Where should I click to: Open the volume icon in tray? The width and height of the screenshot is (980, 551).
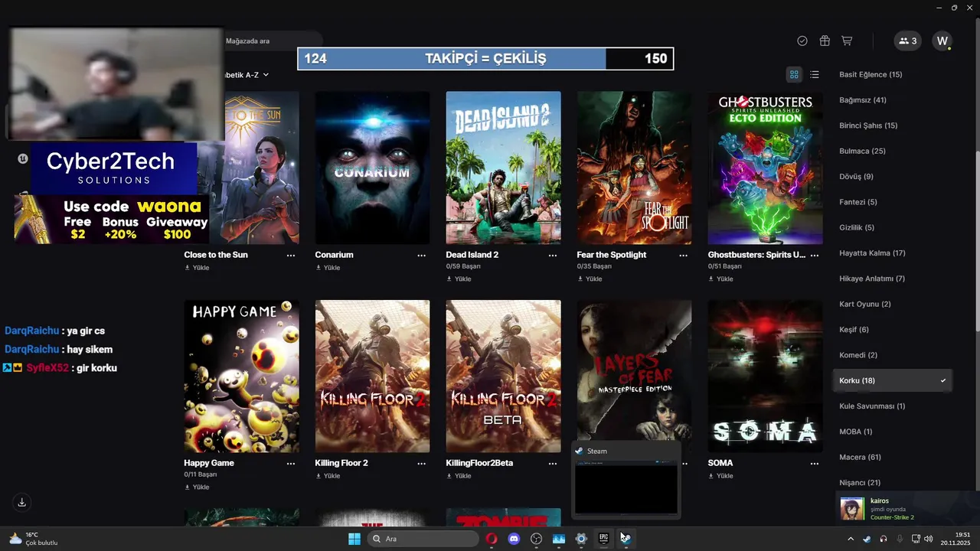pos(930,539)
